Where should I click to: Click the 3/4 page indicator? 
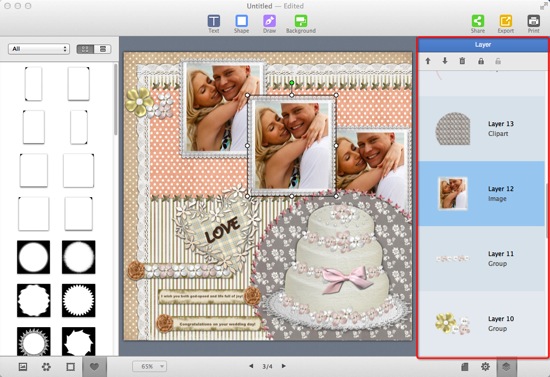coord(267,366)
